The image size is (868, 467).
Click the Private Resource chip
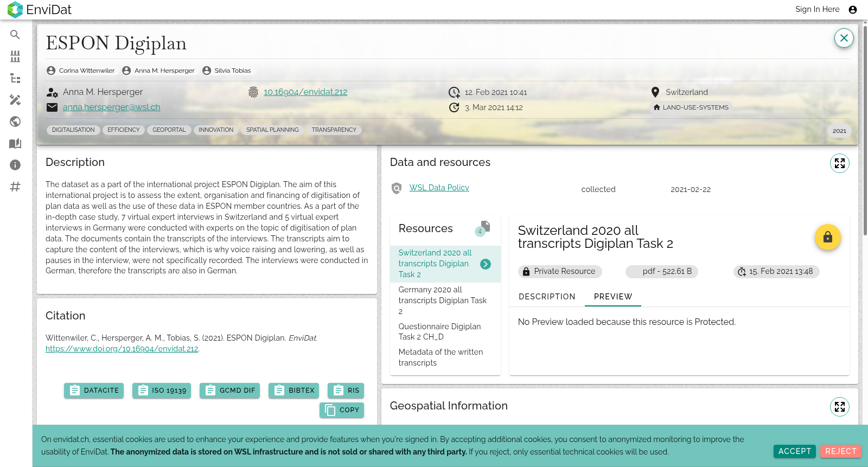click(560, 272)
